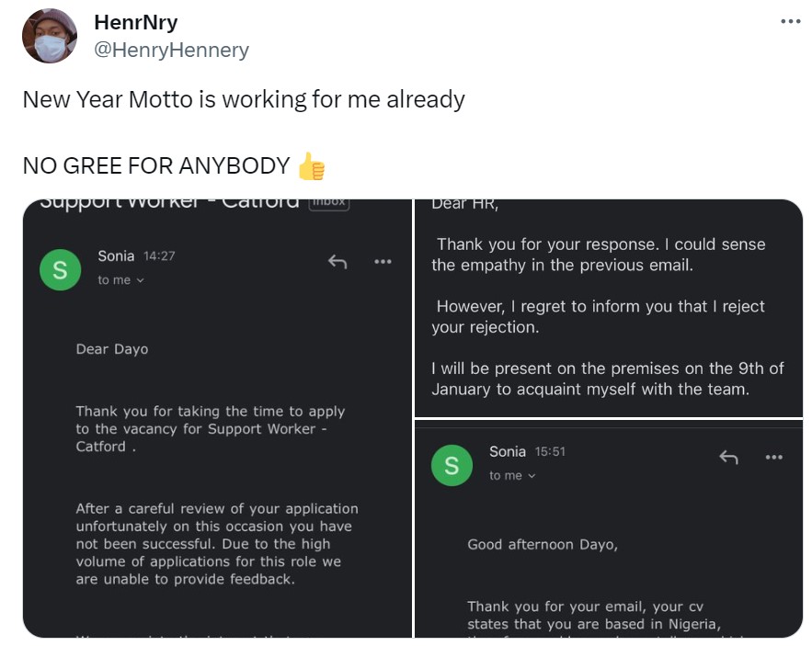Click reply arrow on Sonia's 14:27 email
Image resolution: width=812 pixels, height=646 pixels.
click(337, 262)
